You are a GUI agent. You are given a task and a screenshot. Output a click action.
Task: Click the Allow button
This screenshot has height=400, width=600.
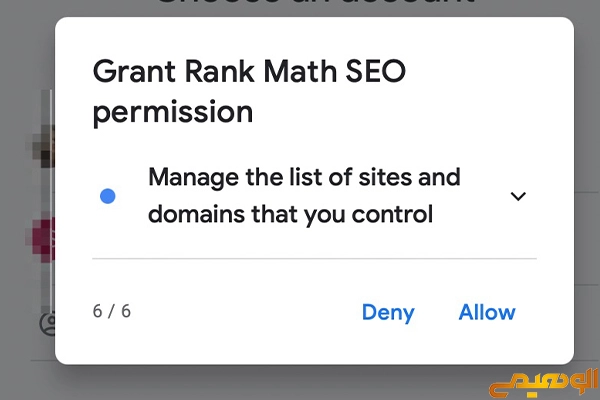pyautogui.click(x=487, y=312)
